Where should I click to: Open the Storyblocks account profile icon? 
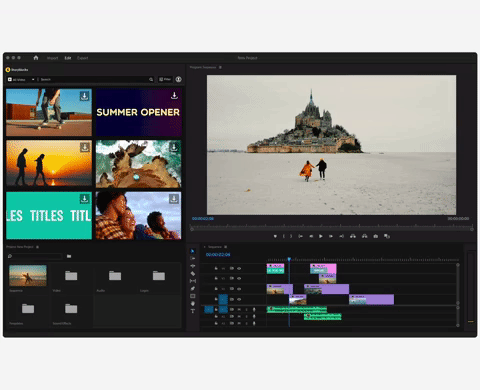[179, 79]
